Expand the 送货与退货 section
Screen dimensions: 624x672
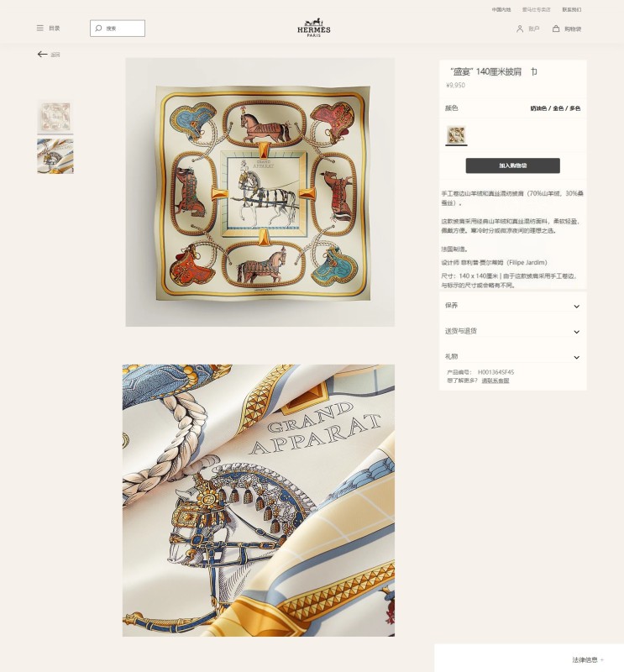click(x=512, y=331)
